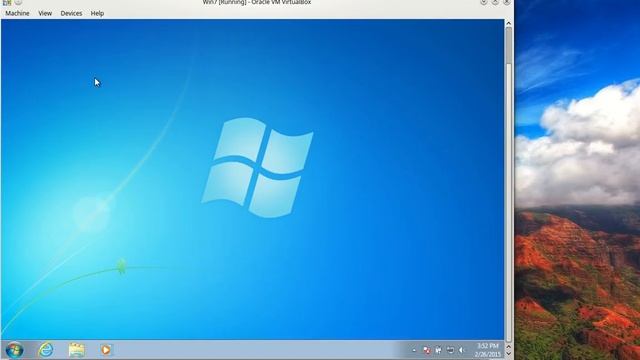The height and width of the screenshot is (360, 640).
Task: Open the Help menu in VirtualBox
Action: [97, 13]
